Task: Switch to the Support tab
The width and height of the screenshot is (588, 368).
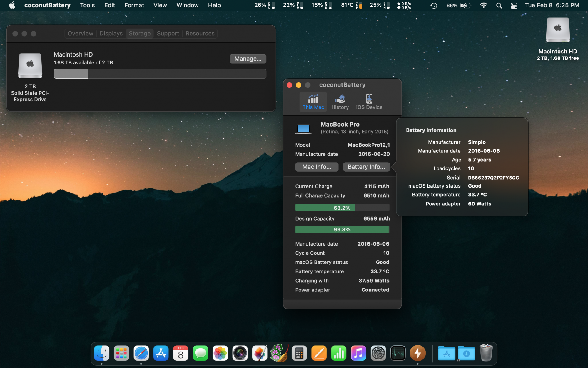Action: (x=168, y=33)
